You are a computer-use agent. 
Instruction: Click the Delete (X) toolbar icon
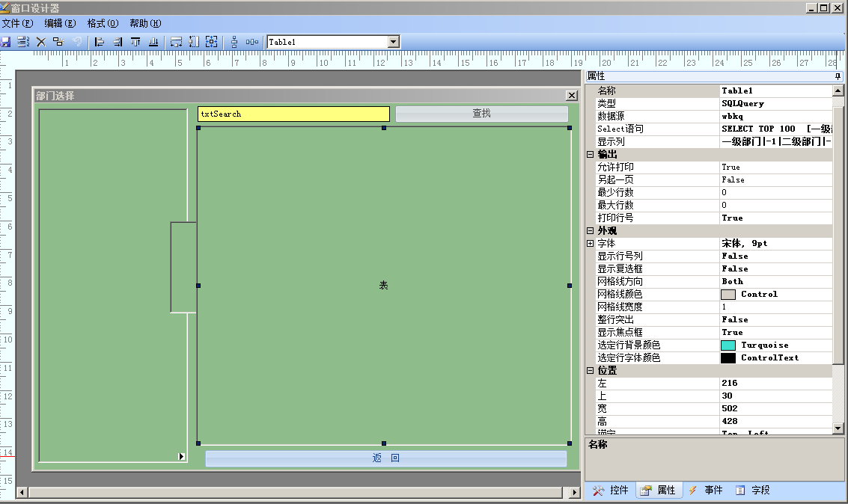(x=40, y=42)
